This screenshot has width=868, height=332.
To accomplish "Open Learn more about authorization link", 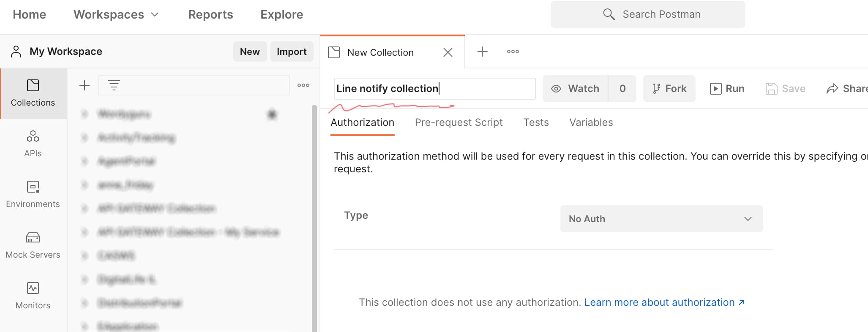I will tap(664, 302).
